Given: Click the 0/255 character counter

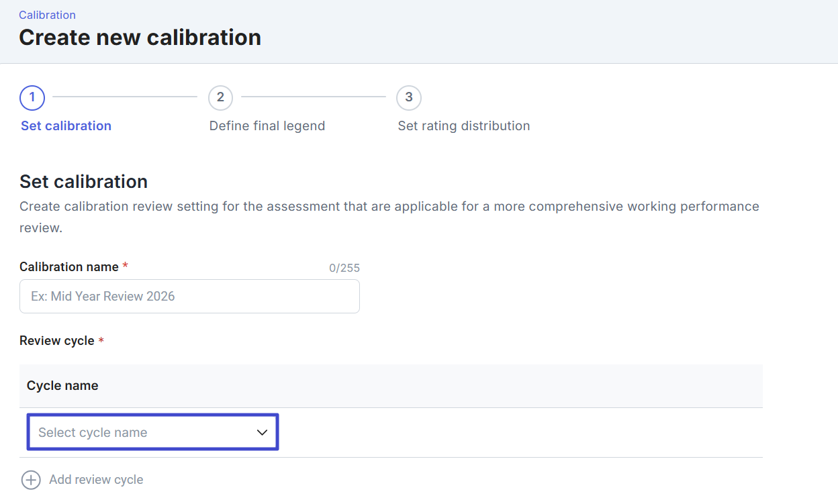Looking at the screenshot, I should [x=344, y=268].
